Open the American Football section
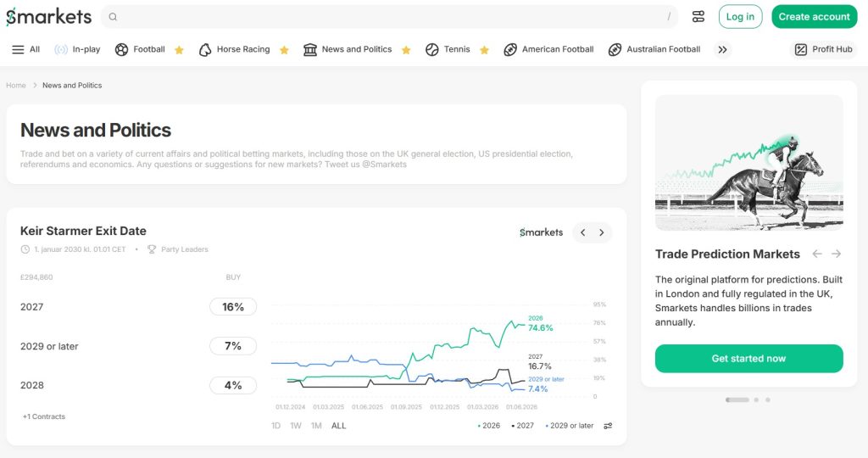Viewport: 868px width, 458px height. coord(548,49)
